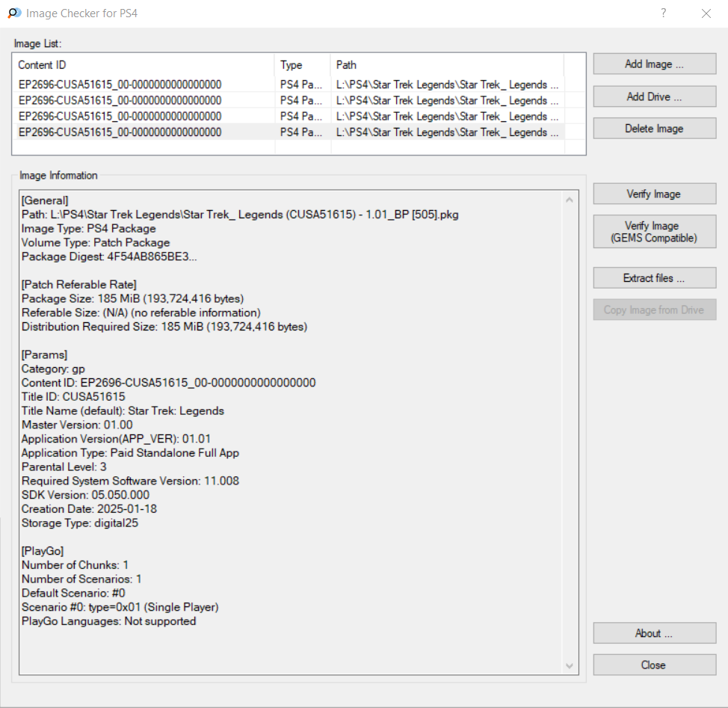Click 'Scenario #0: type=0x01 (Single Player)' line
The height and width of the screenshot is (708, 728).
tap(120, 607)
